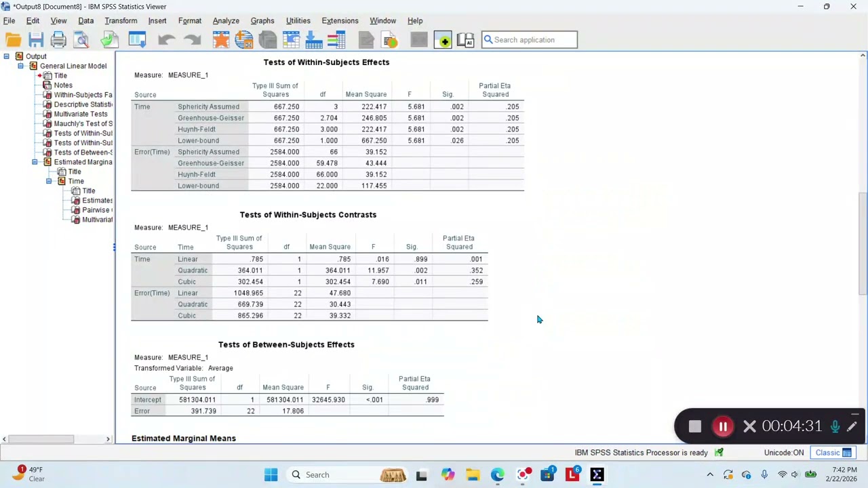Go to Data using the orange star icon
Viewport: 868px width, 488px height.
[x=221, y=40]
